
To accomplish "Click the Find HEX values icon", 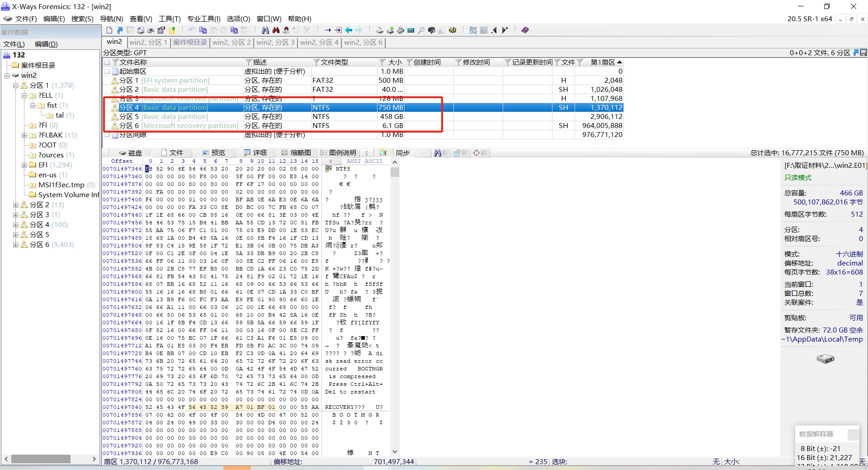I will 286,30.
